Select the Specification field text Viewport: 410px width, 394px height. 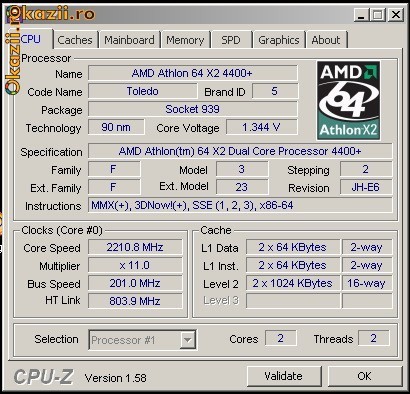tap(240, 151)
